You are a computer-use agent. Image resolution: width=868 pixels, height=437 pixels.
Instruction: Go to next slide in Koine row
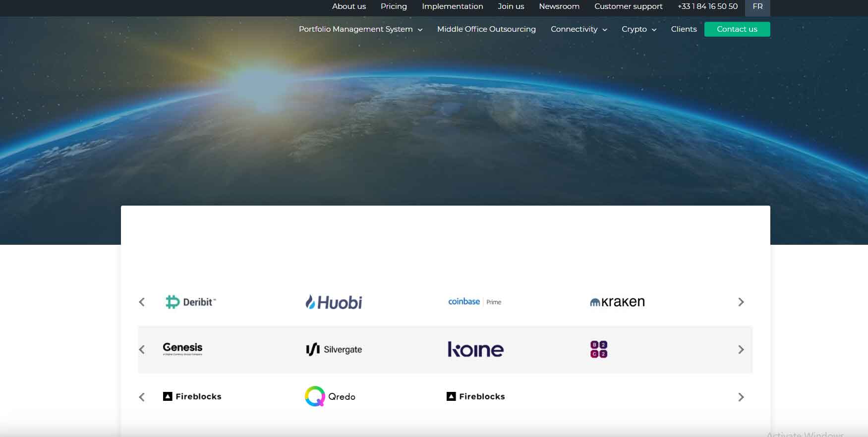click(x=741, y=349)
